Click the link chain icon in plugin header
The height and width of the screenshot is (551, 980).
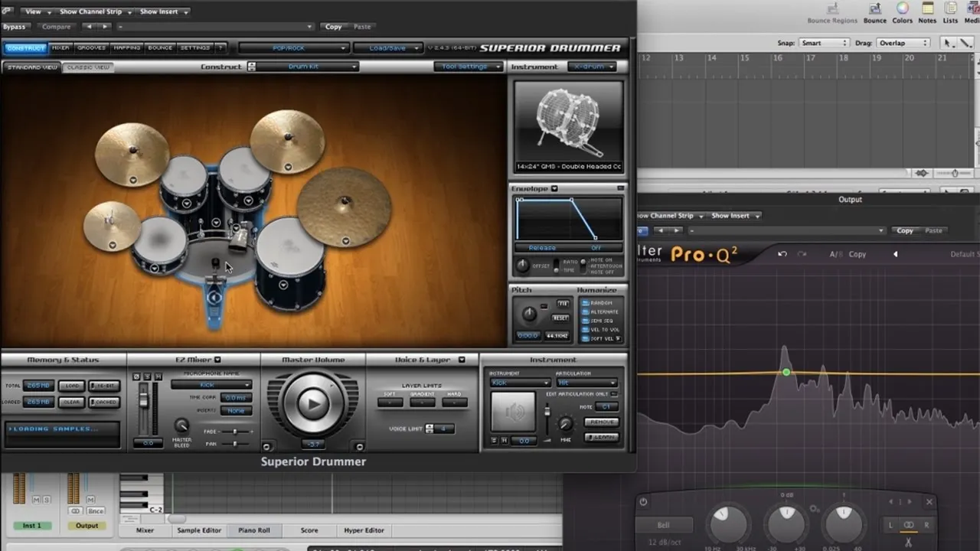click(7, 11)
